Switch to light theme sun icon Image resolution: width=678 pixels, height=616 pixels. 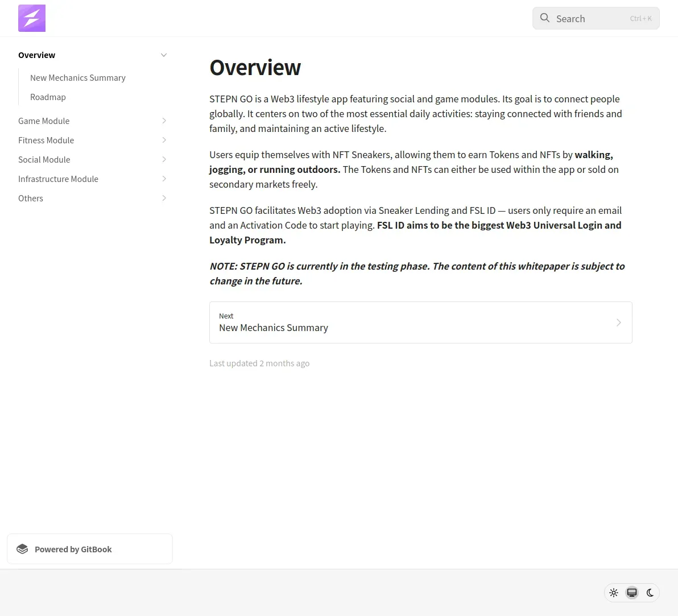[614, 593]
